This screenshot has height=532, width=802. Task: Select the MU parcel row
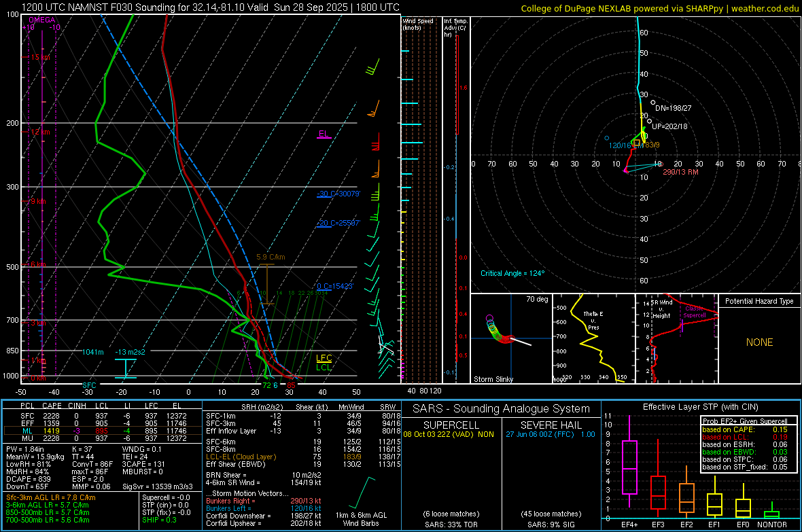coord(103,438)
